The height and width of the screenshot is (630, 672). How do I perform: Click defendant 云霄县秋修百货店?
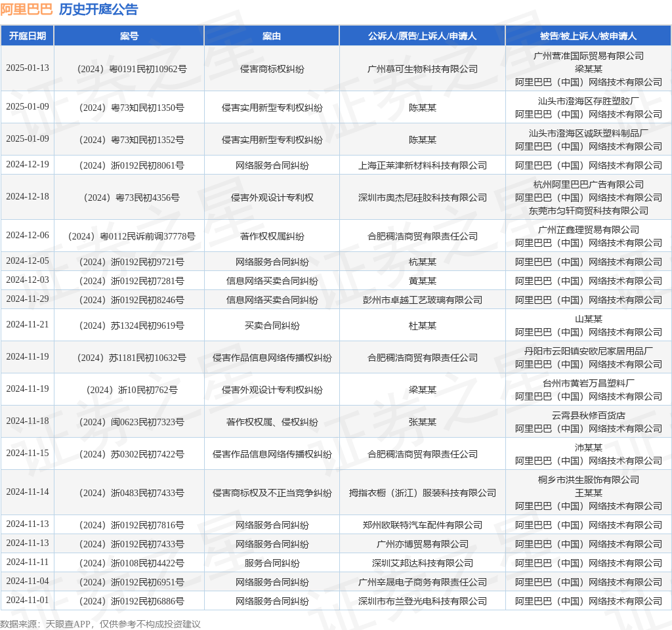[x=589, y=415]
